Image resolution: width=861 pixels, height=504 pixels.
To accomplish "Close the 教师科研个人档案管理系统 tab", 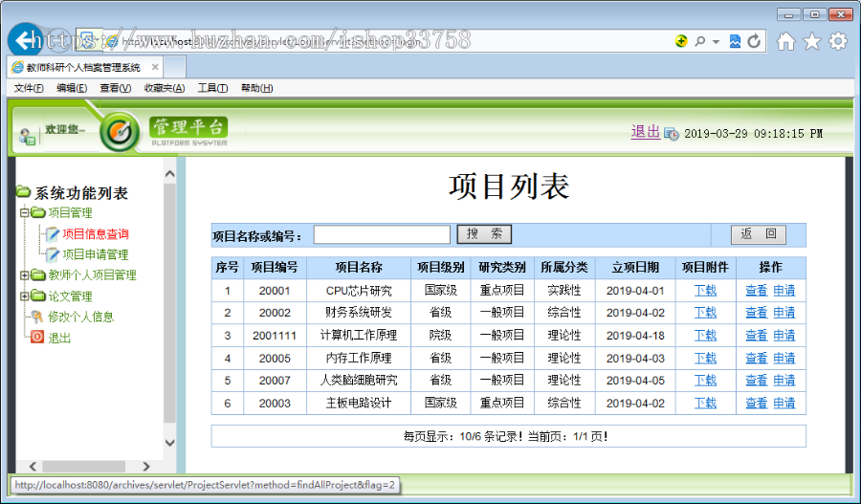I will click(x=155, y=67).
